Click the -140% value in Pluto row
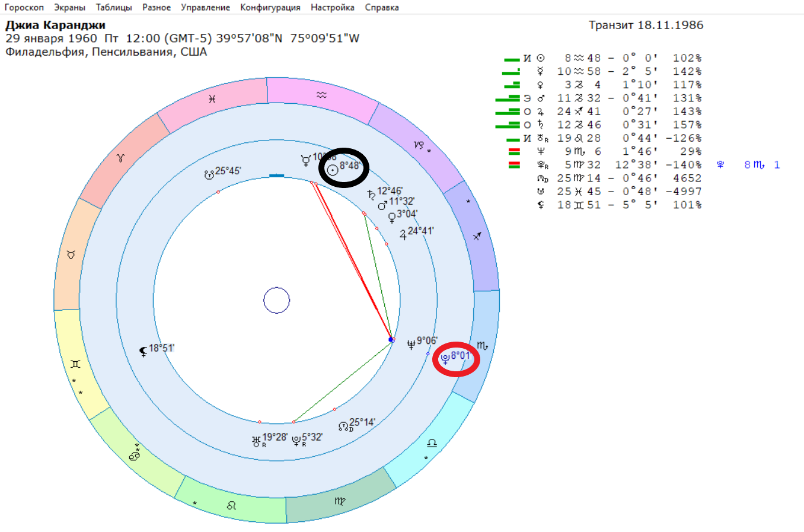The width and height of the screenshot is (804, 532). tap(684, 165)
